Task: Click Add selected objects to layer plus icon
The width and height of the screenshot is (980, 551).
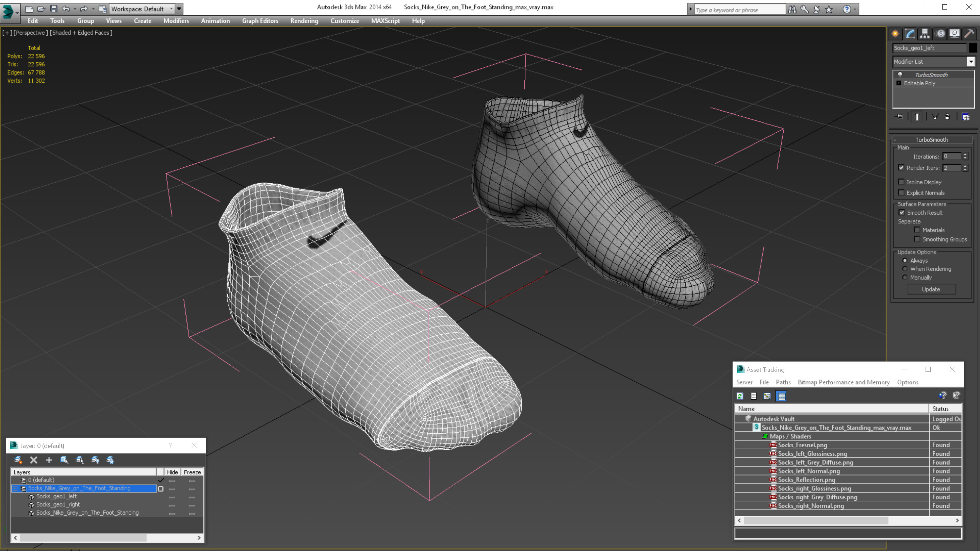Action: click(x=49, y=460)
